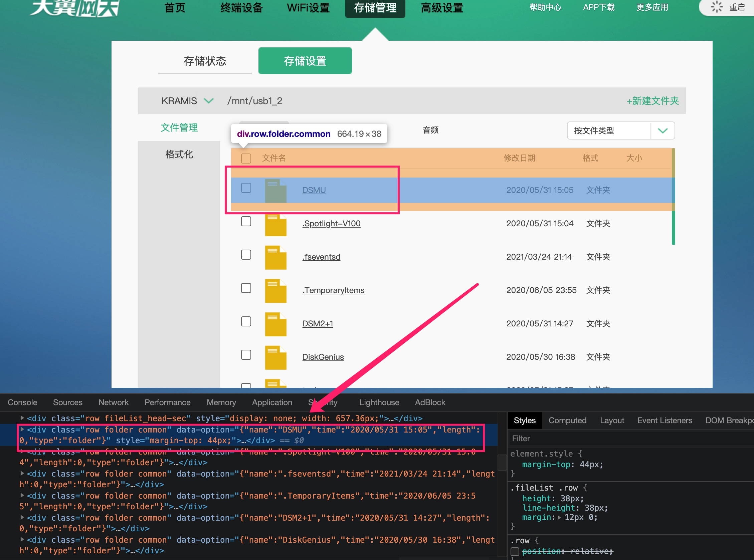Switch to the AdBlock DevTools tab
754x560 pixels.
pyautogui.click(x=430, y=402)
